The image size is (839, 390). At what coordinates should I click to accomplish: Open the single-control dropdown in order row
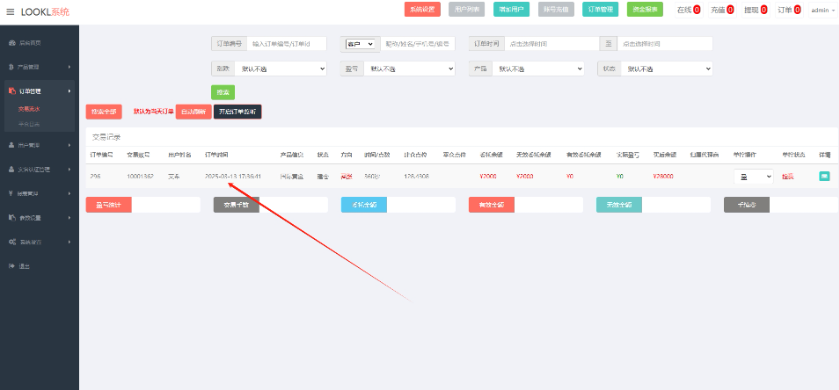753,176
